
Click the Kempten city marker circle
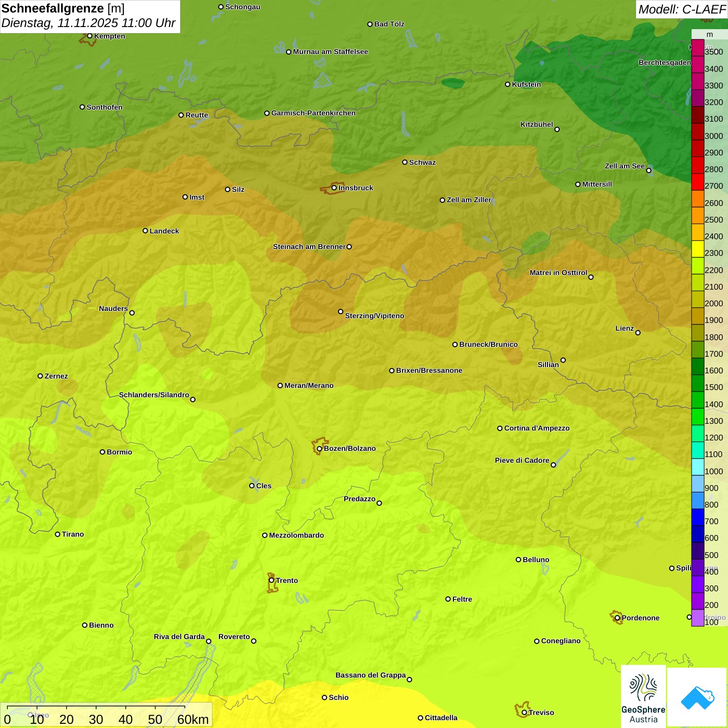tap(89, 36)
